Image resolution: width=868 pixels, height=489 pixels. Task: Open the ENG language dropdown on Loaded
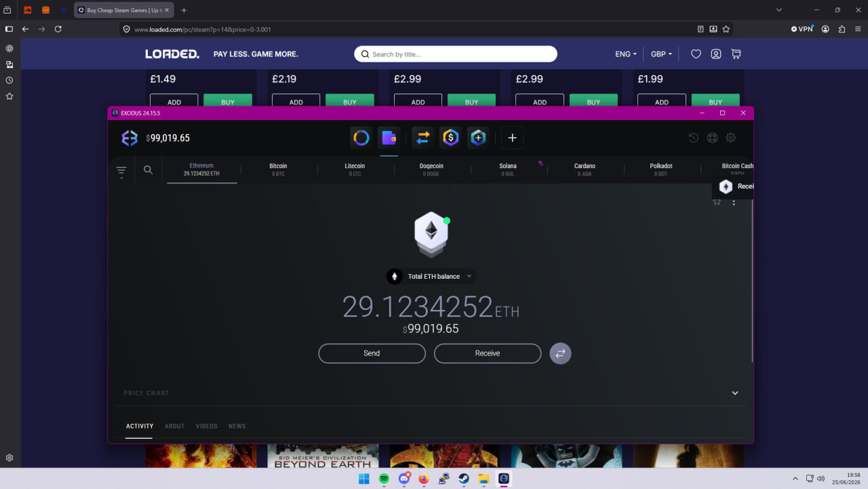(x=626, y=54)
